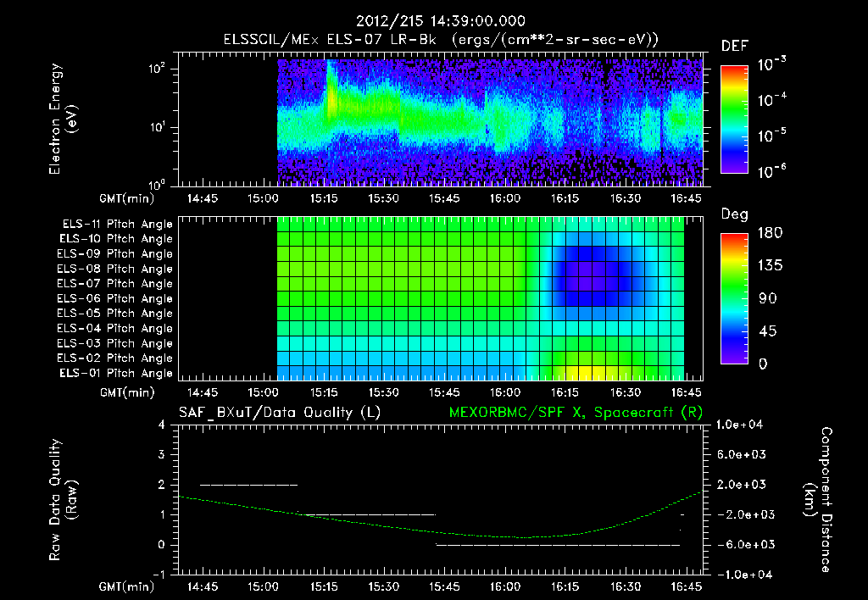
Task: Click the 2.0e+03 right axis value
Action: [x=742, y=485]
